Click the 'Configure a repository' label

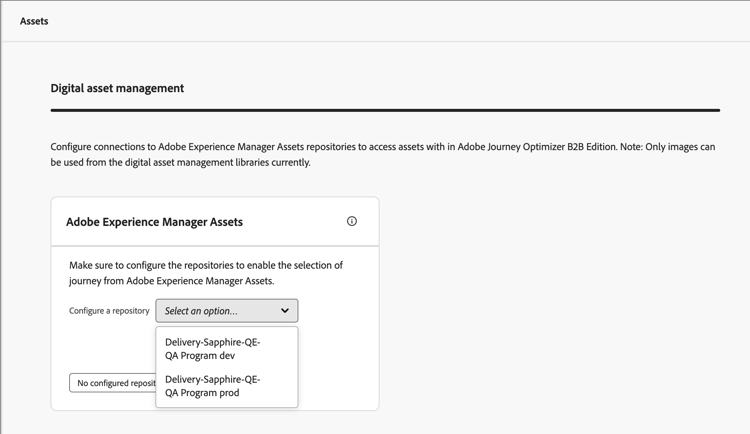pyautogui.click(x=109, y=311)
